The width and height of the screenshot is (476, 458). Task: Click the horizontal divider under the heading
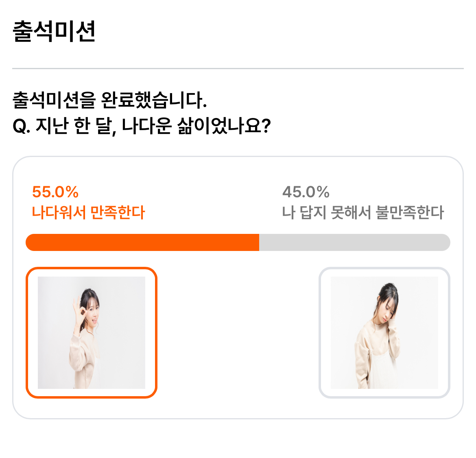click(x=238, y=69)
